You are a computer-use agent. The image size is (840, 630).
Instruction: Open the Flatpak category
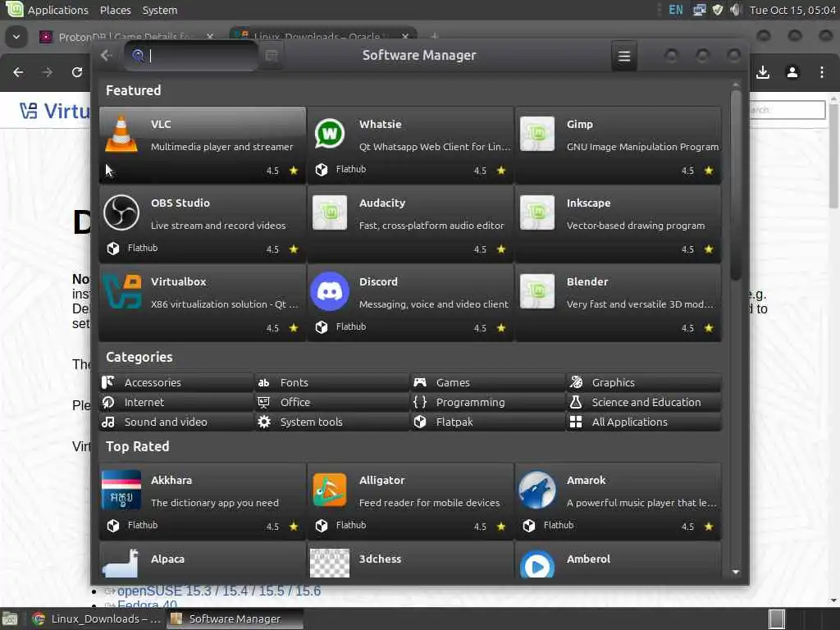click(x=487, y=422)
